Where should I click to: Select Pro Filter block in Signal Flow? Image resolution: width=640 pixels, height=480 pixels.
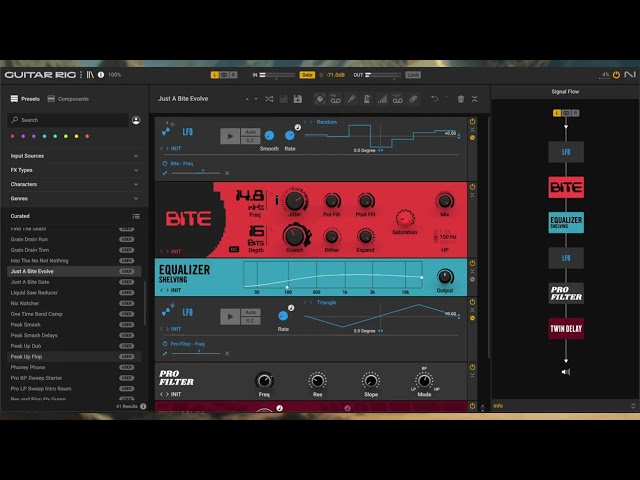point(566,293)
